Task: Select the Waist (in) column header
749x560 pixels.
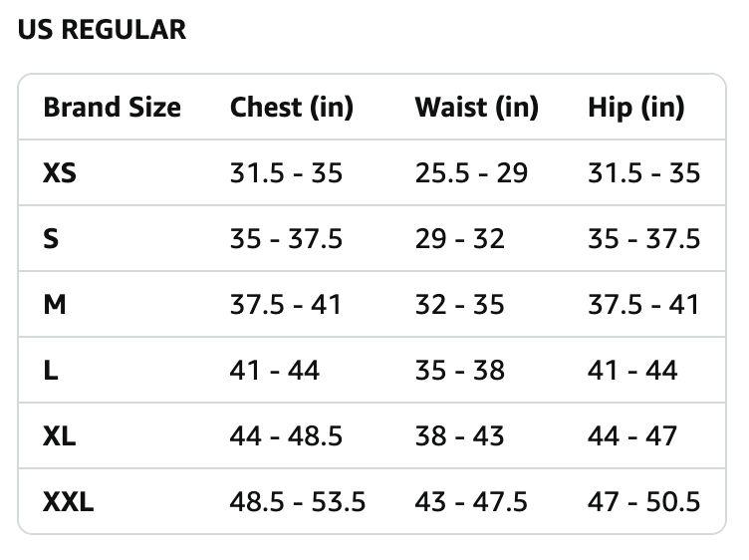Action: (477, 107)
